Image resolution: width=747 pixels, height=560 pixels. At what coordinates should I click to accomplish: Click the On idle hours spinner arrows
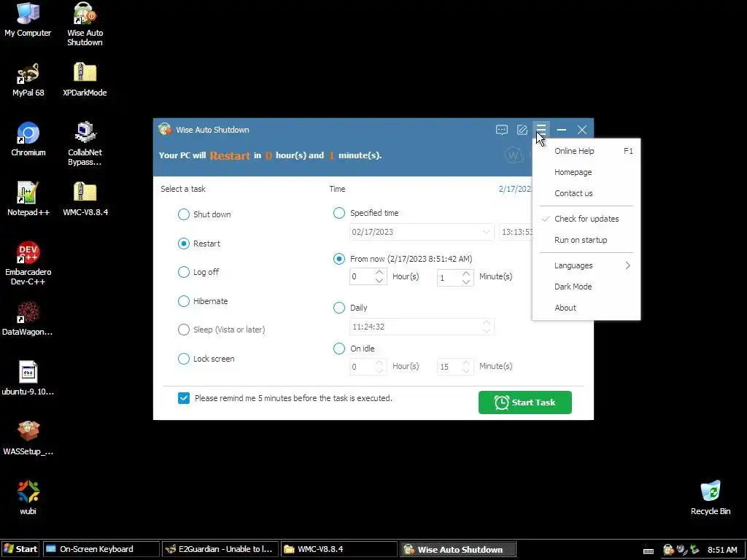(379, 366)
